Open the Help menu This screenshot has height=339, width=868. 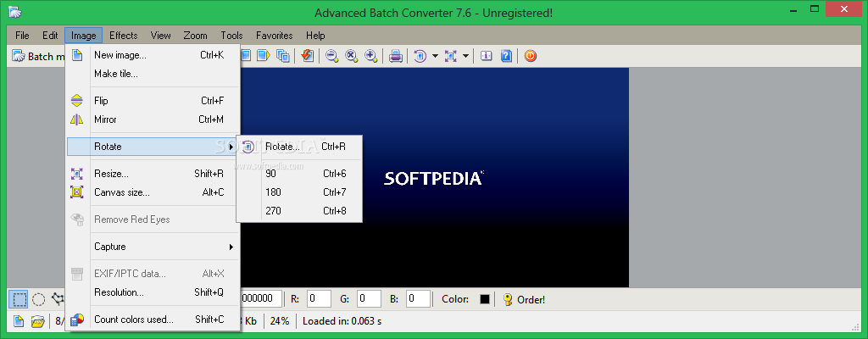[315, 36]
